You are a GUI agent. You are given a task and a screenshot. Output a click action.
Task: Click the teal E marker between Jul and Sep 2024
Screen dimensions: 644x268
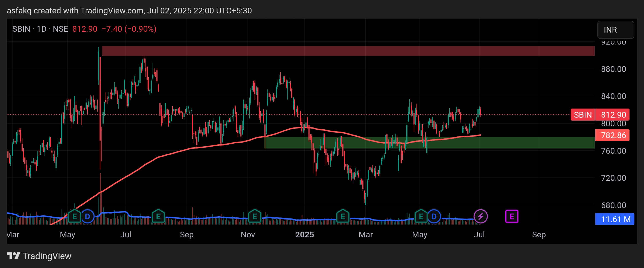(x=158, y=216)
